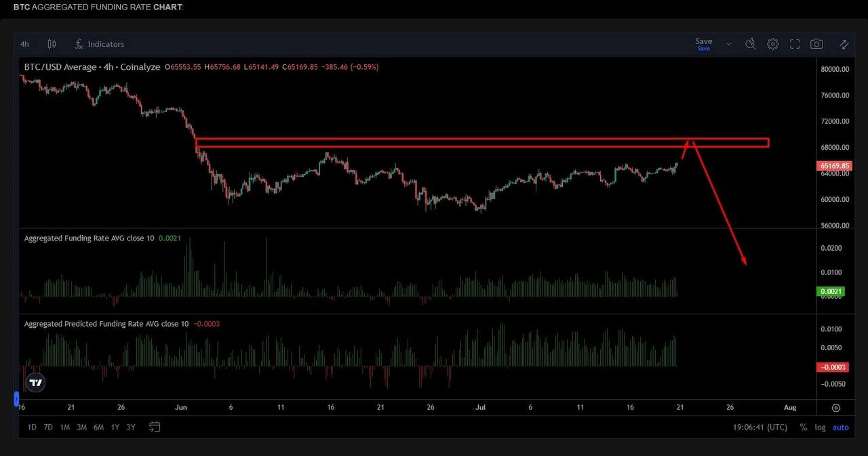Click the -0.0050 predicted funding axis label
The width and height of the screenshot is (868, 456).
(x=832, y=384)
